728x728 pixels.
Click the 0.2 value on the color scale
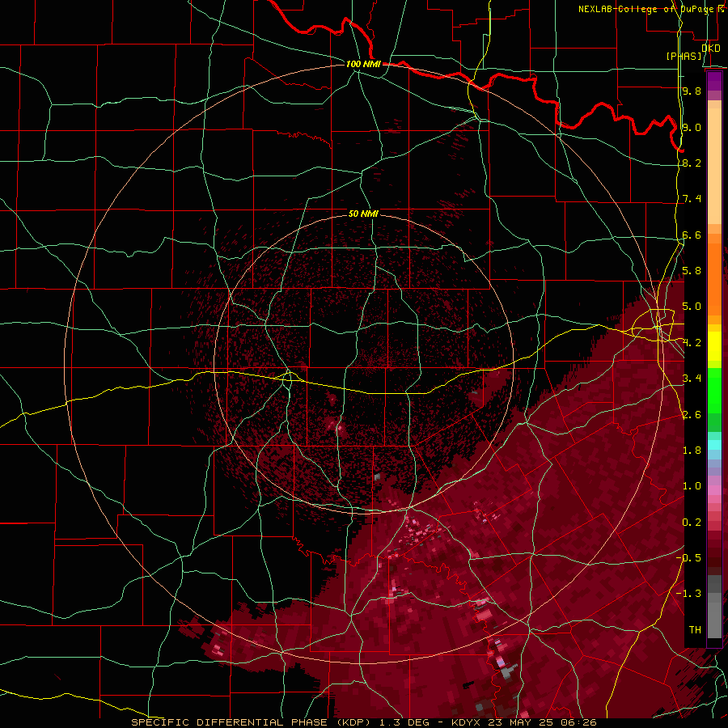692,523
